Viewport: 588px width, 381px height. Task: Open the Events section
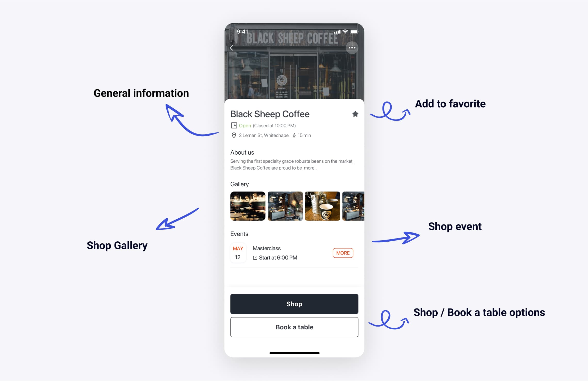coord(239,233)
